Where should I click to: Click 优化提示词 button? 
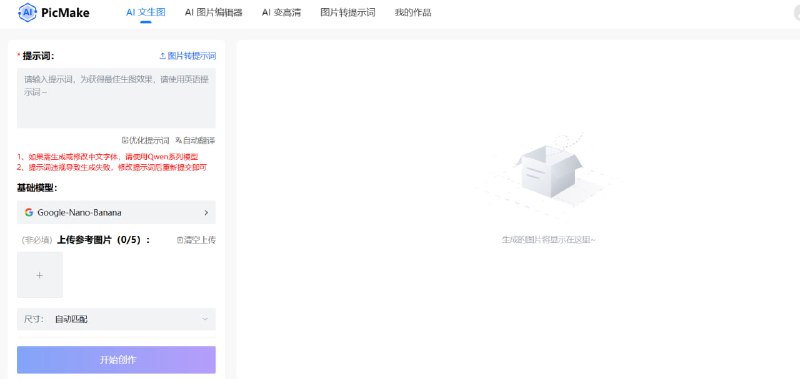pyautogui.click(x=145, y=140)
